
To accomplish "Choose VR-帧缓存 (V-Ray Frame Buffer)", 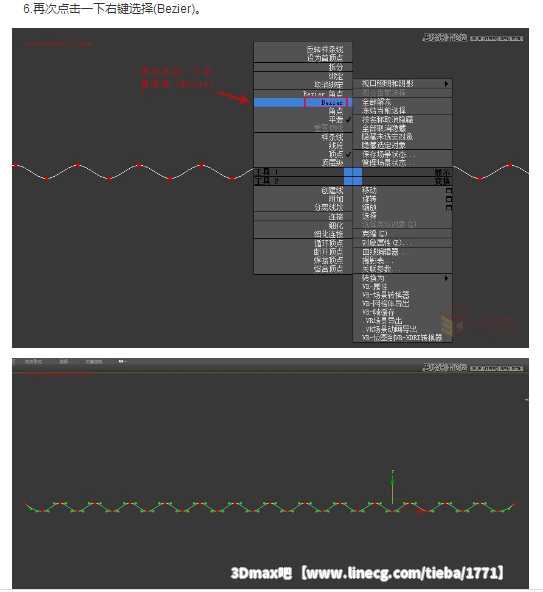I will point(378,313).
